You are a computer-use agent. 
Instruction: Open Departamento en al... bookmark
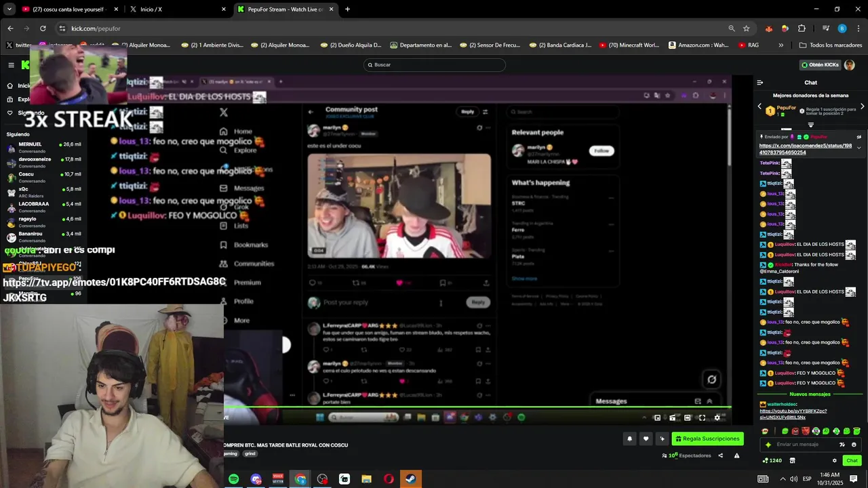[420, 45]
